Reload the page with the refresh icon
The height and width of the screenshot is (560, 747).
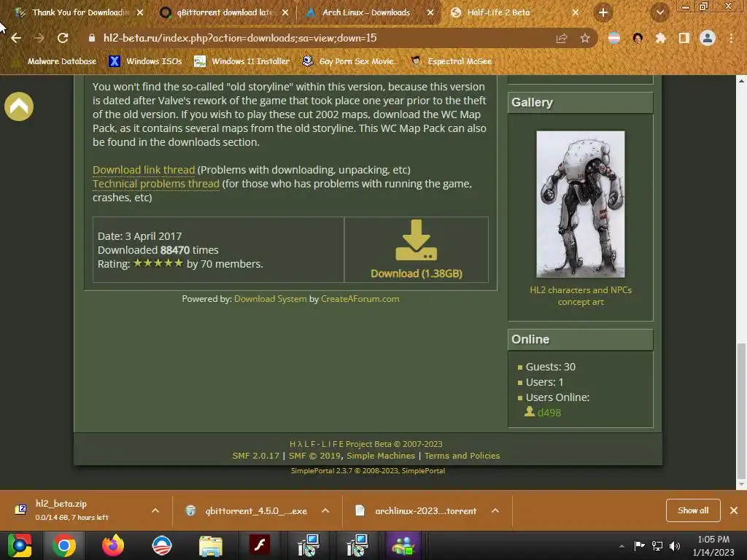(x=63, y=38)
